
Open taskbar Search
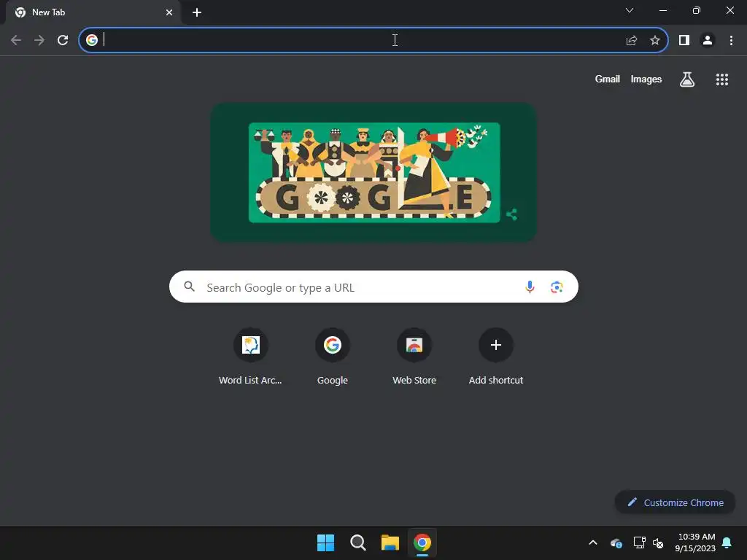point(357,542)
